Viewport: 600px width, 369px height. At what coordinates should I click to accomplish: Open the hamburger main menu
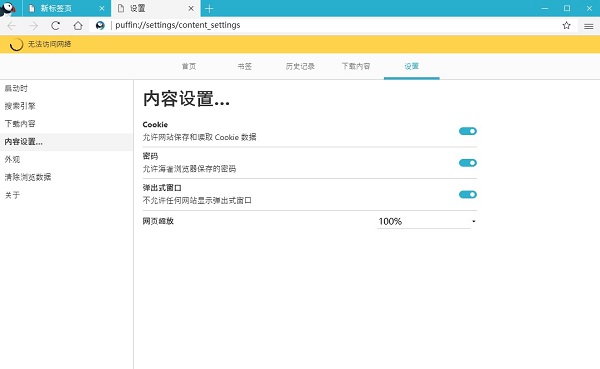(x=589, y=26)
